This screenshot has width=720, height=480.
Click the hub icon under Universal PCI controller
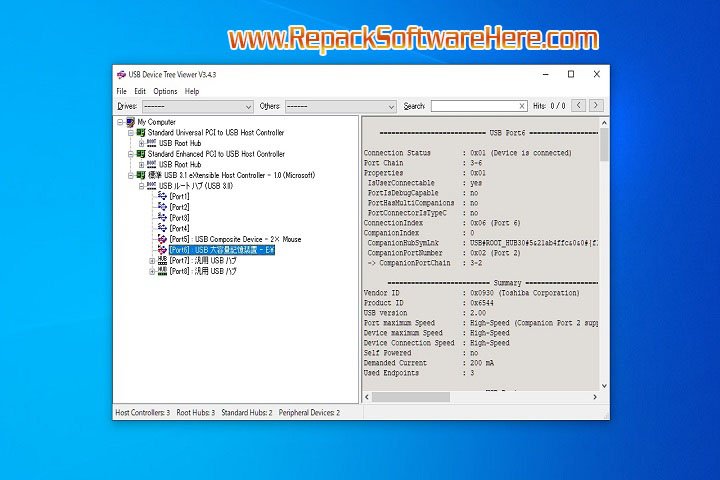pyautogui.click(x=152, y=143)
